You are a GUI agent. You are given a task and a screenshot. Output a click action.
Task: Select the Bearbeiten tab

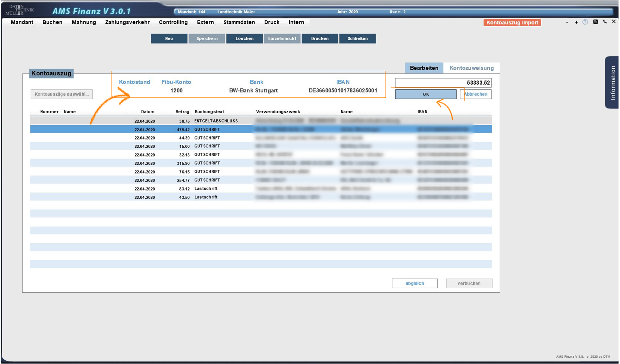tap(424, 68)
